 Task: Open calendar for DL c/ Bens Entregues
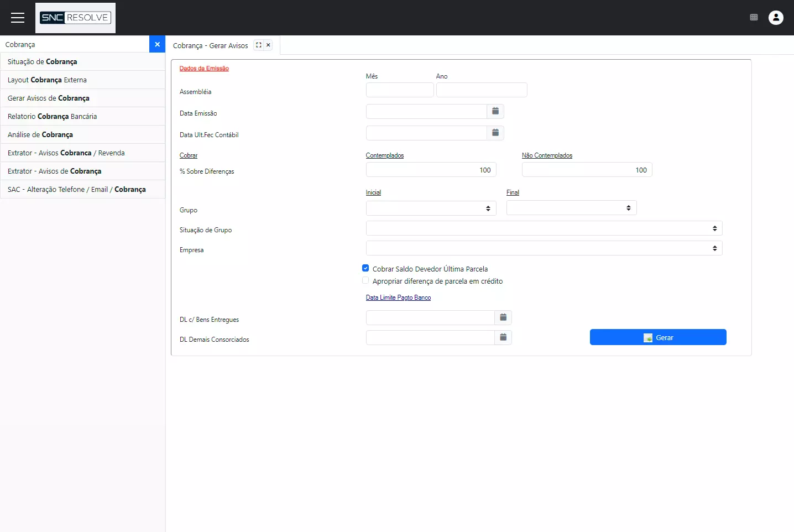point(503,317)
